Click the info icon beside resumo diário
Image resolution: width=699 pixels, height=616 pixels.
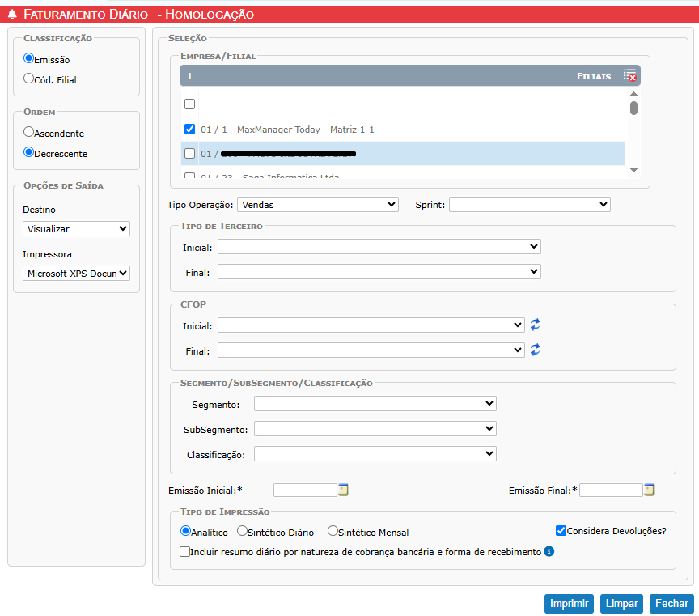(x=549, y=551)
